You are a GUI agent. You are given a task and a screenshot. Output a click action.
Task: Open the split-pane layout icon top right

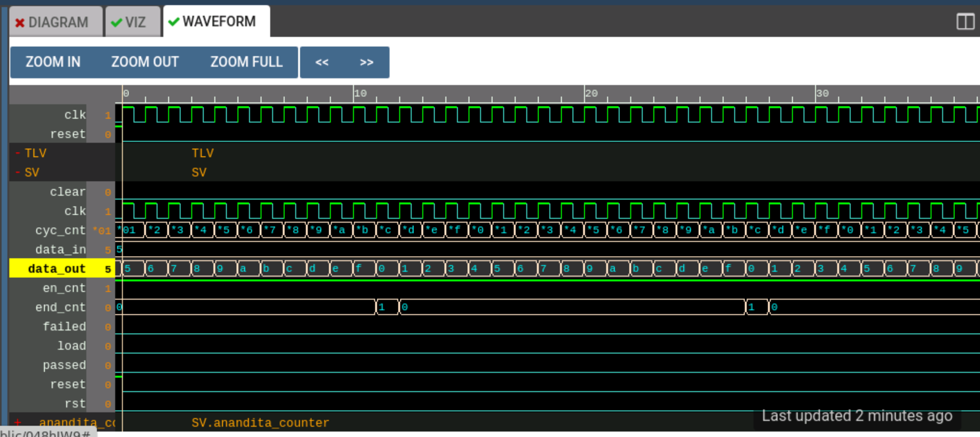point(965,21)
